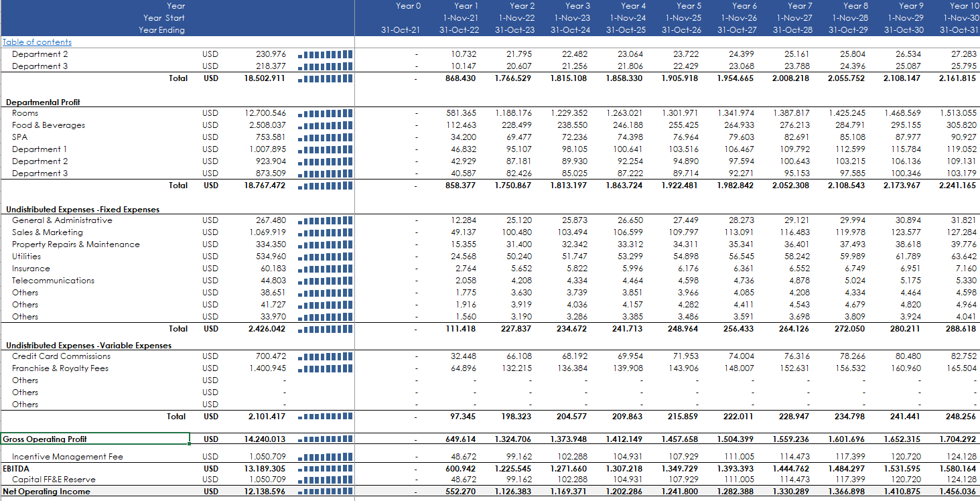The image size is (980, 501).
Task: Select the 1-Nov-21 year start cell
Action: tap(461, 18)
